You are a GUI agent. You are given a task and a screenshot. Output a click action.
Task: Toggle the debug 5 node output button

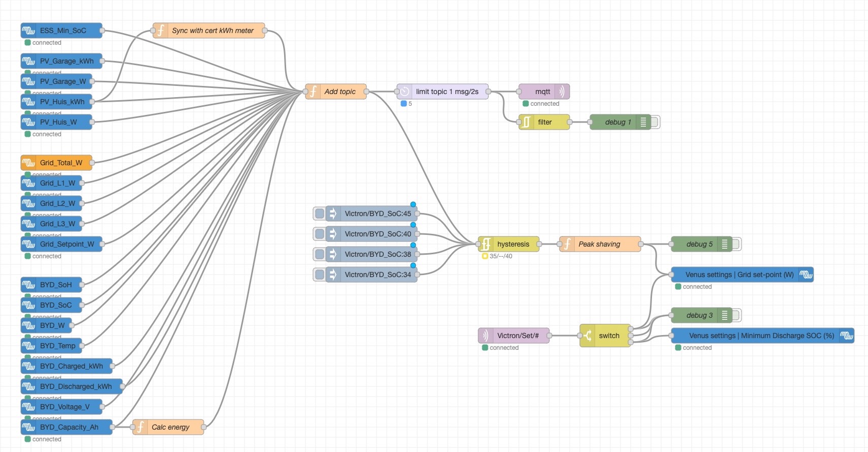[x=736, y=244]
